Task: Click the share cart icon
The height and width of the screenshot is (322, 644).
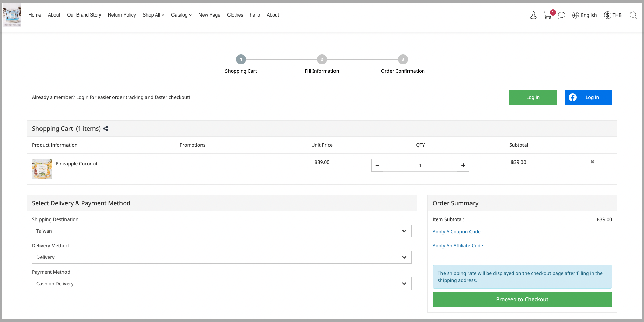Action: 106,129
